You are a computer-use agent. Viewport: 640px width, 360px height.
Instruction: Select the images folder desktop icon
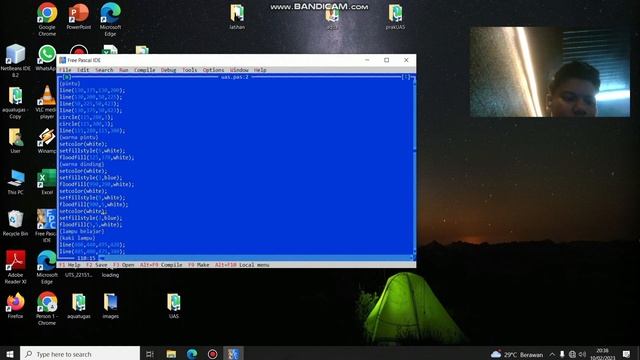click(110, 305)
